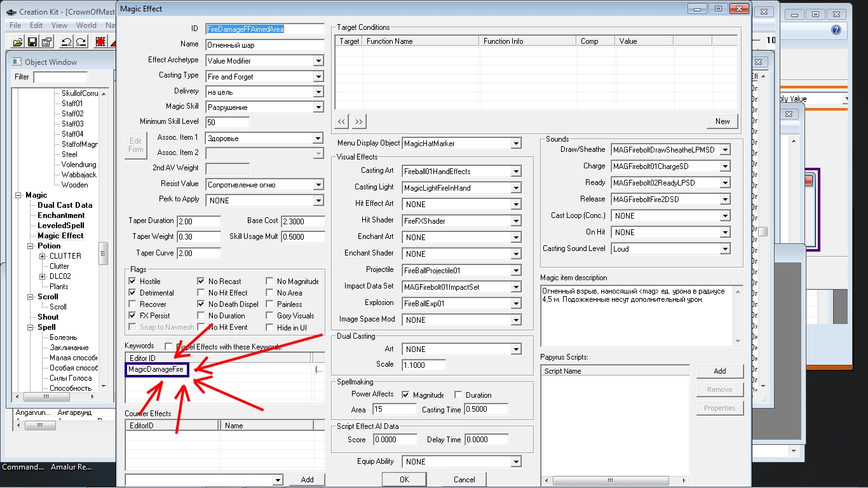
Task: Expand the CLUTTER node under Potion
Action: 43,256
